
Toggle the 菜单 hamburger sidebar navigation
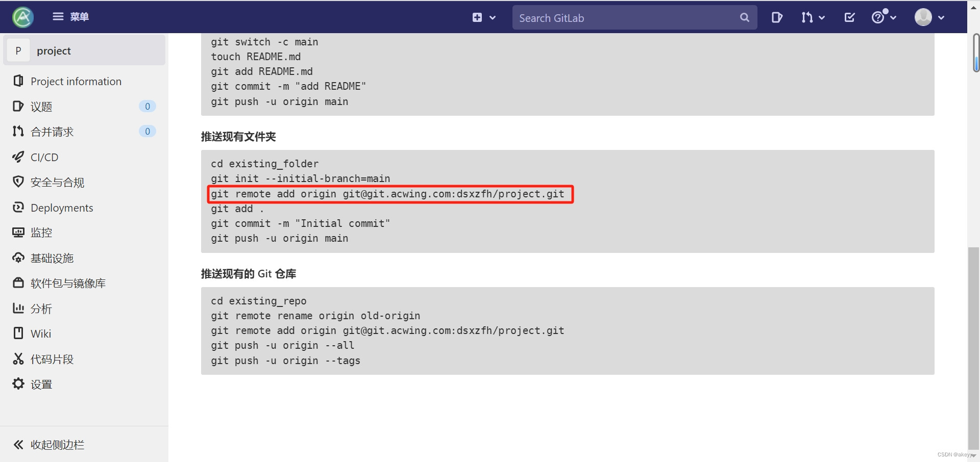(58, 16)
